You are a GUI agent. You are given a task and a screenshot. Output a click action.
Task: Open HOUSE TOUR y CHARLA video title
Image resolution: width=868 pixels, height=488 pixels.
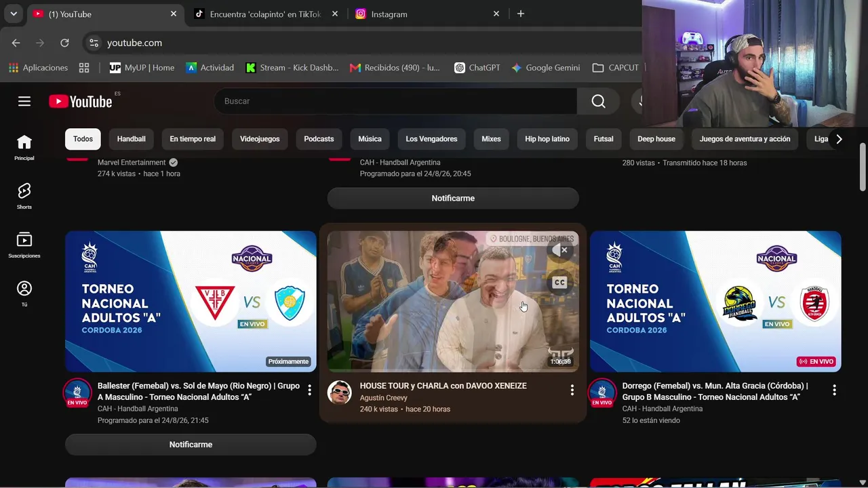443,386
